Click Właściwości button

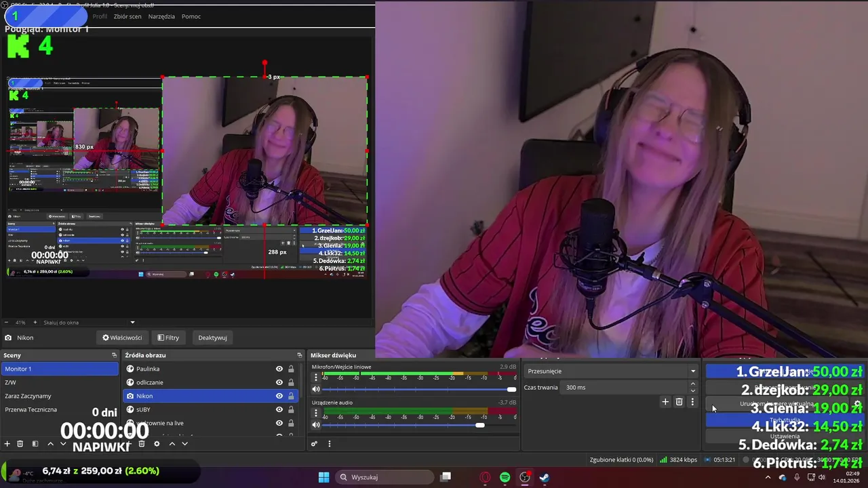(x=122, y=338)
